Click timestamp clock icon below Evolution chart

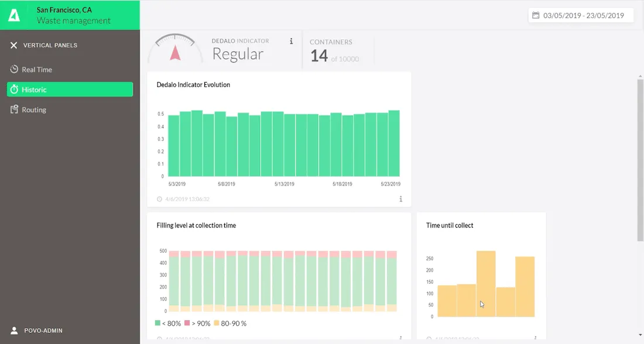point(159,199)
